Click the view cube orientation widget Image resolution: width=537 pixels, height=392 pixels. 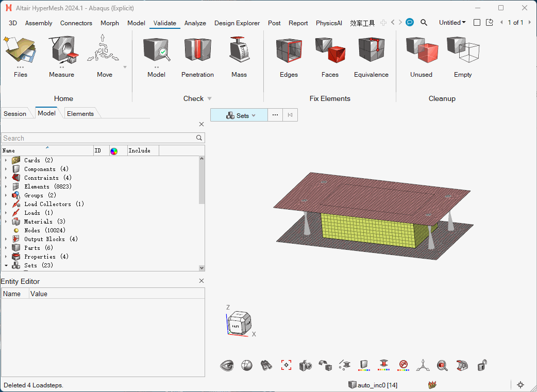point(239,323)
